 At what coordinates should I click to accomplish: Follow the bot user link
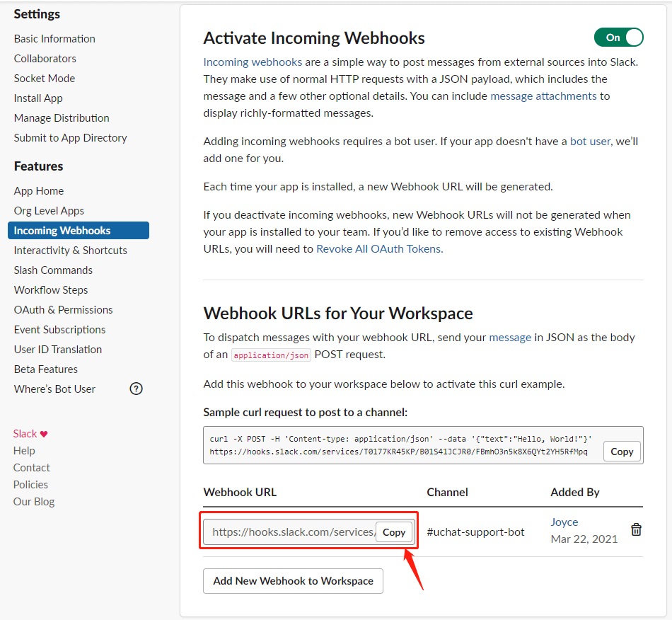[590, 142]
